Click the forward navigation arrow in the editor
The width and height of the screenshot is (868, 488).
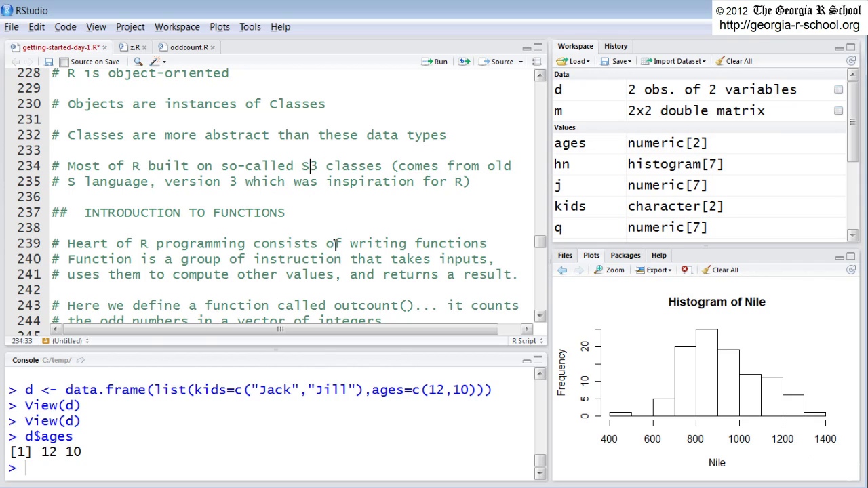31,62
